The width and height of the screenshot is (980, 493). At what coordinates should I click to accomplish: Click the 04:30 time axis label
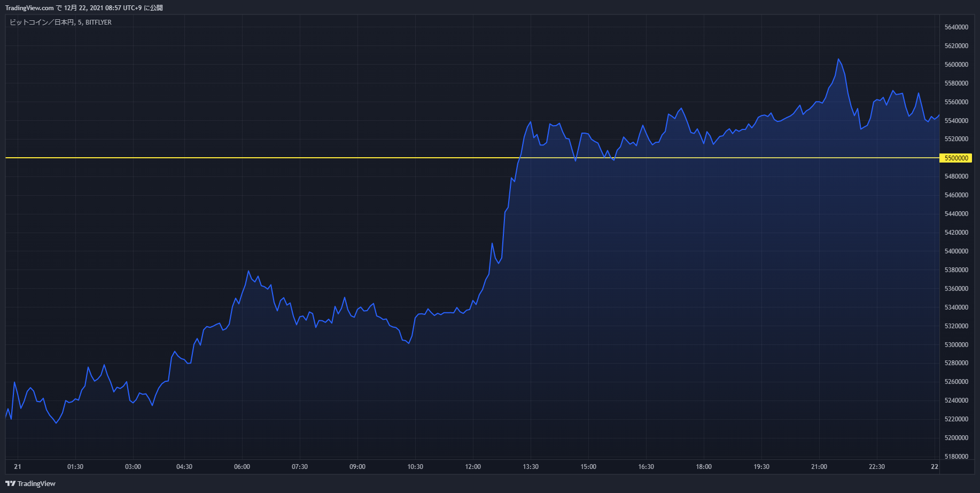tap(184, 467)
